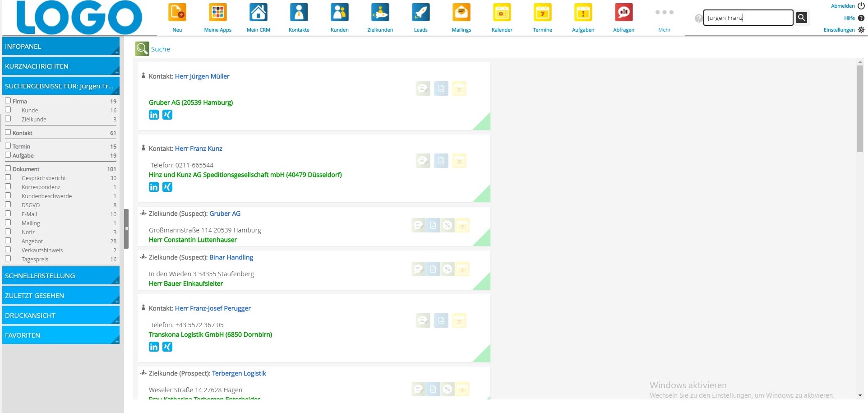Viewport: 868px width, 413px height.
Task: Check the Gesprächsbericht filter checkbox
Action: point(8,177)
